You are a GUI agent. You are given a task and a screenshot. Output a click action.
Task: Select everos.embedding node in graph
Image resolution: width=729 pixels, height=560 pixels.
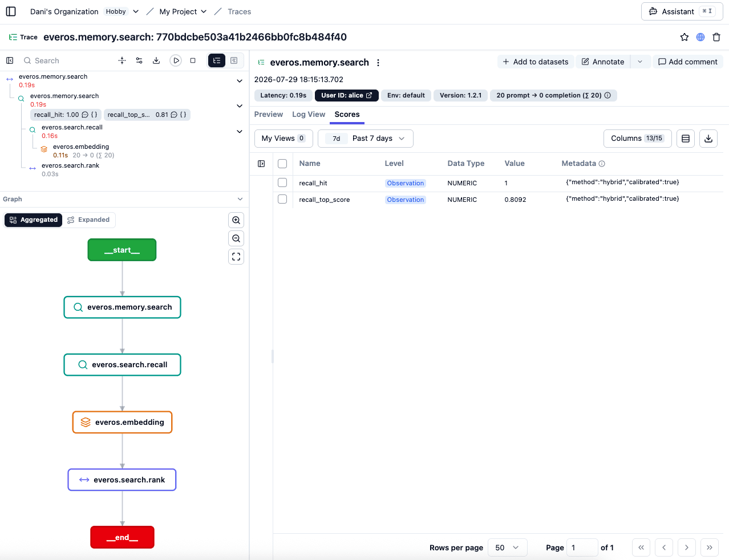click(122, 422)
